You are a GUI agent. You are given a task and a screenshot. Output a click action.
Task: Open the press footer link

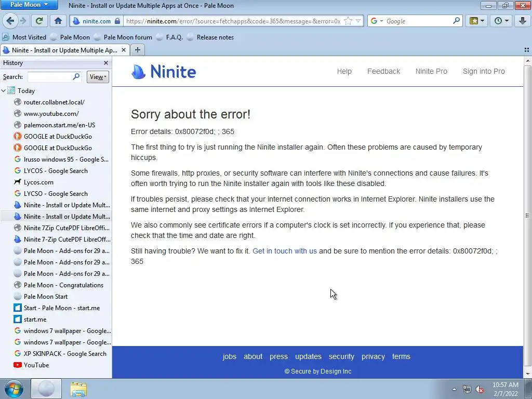[x=278, y=357]
